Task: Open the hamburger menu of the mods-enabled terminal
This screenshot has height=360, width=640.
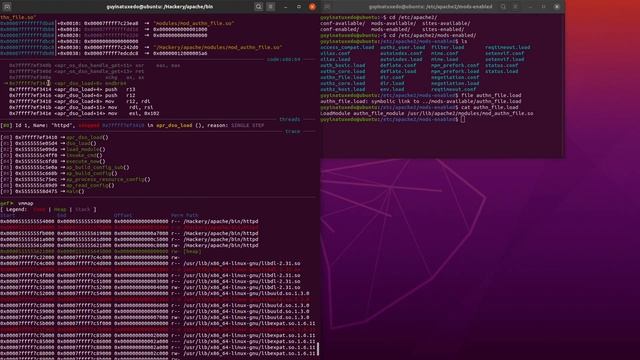Action: (515, 7)
